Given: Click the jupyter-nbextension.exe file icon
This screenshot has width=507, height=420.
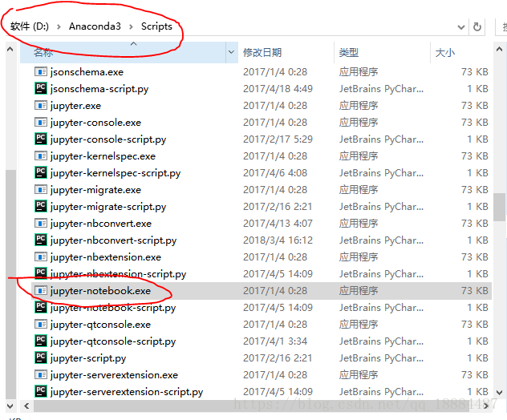Looking at the screenshot, I should coord(41,256).
